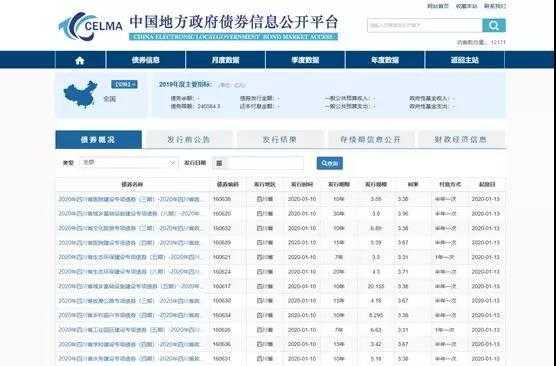The width and height of the screenshot is (556, 366).
Task: Open the 债券信息 menu
Action: coord(145,60)
